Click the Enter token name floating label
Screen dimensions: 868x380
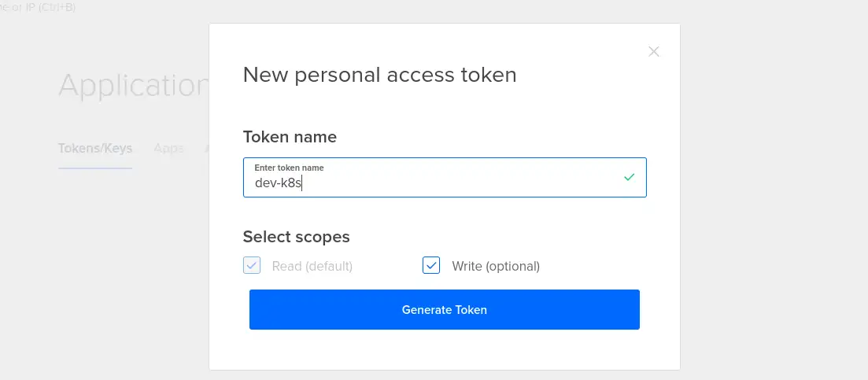point(289,168)
